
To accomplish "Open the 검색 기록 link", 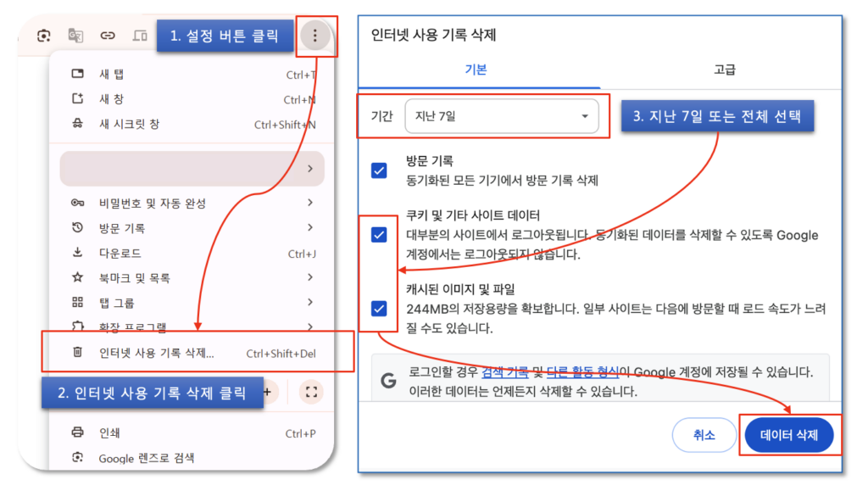I will [504, 372].
